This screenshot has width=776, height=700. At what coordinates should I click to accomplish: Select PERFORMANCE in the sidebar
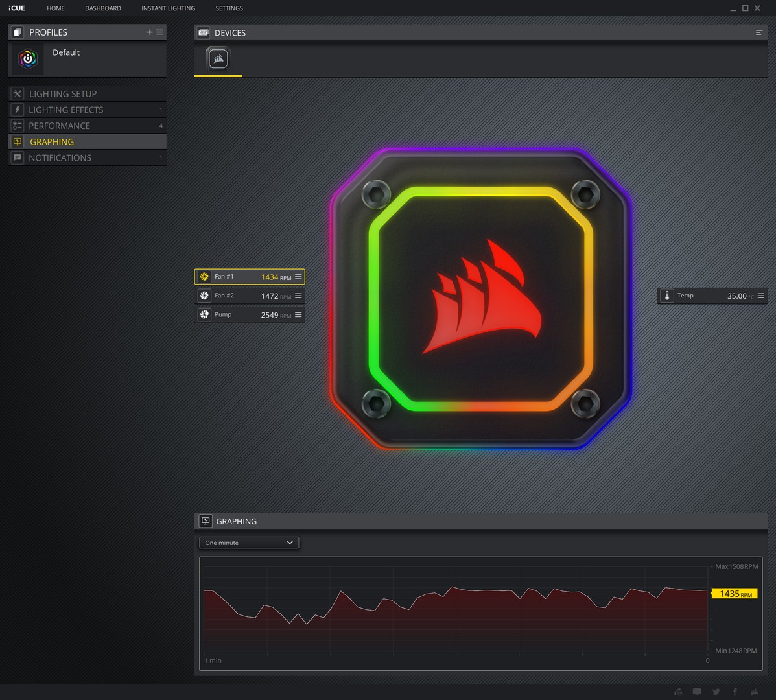[x=87, y=126]
